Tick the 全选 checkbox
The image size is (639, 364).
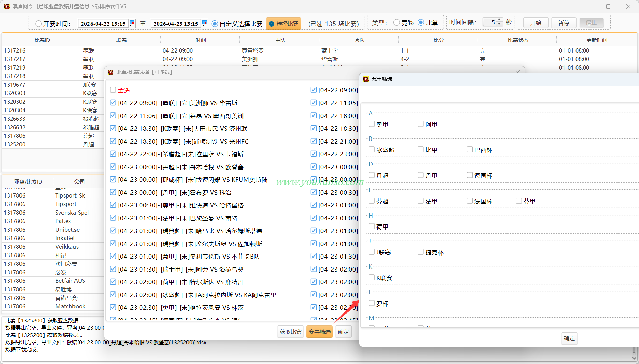coord(113,90)
